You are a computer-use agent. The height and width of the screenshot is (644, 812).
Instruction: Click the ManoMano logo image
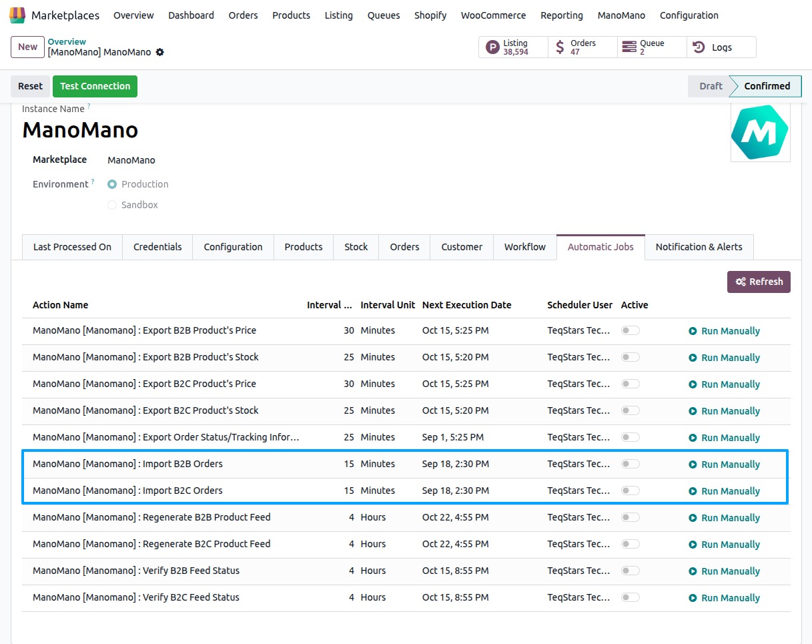pyautogui.click(x=760, y=132)
